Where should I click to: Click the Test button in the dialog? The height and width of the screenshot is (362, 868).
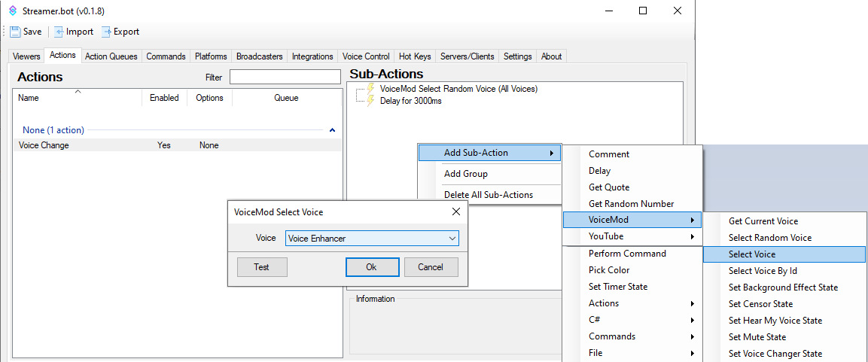tap(262, 267)
